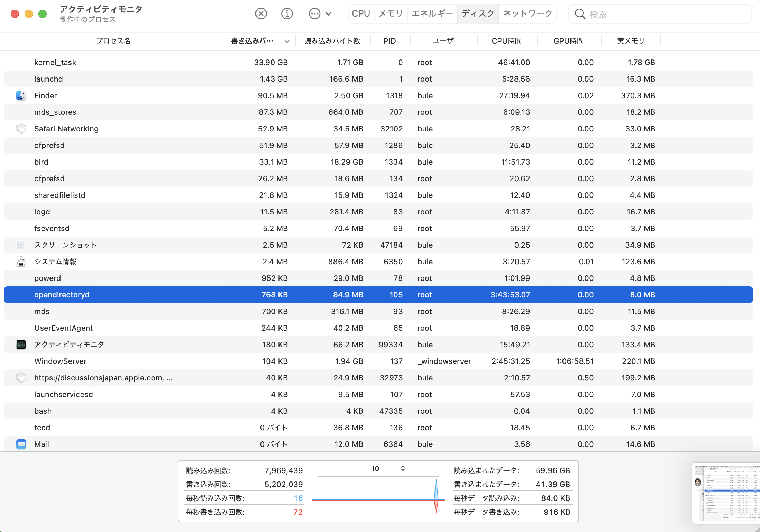Click the Safari Networking shield icon
The width and height of the screenshot is (760, 532).
(21, 129)
